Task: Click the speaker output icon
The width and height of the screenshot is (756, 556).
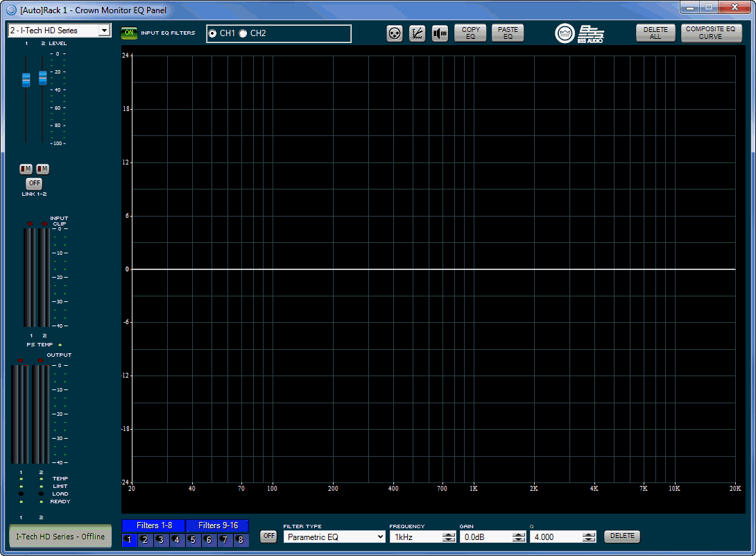Action: (x=440, y=33)
